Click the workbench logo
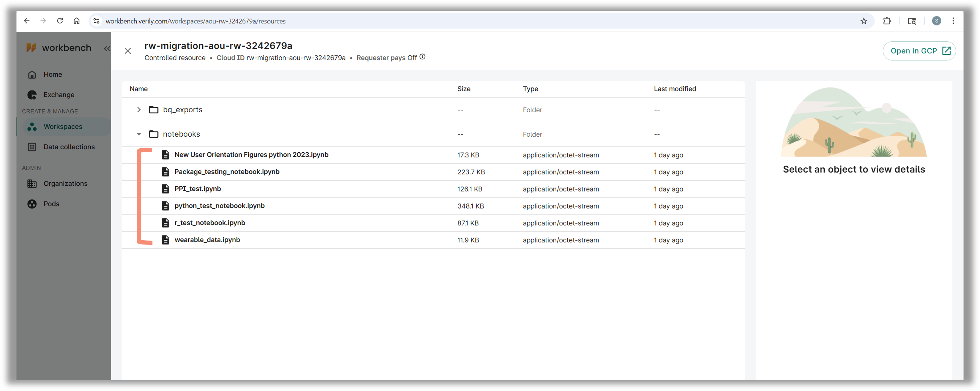 [x=59, y=48]
